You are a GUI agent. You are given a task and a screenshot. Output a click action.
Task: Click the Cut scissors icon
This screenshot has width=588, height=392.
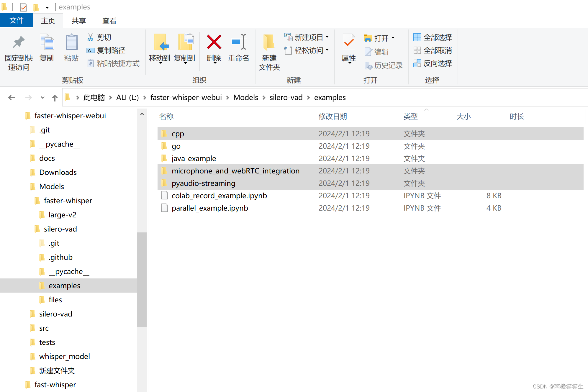coord(91,37)
